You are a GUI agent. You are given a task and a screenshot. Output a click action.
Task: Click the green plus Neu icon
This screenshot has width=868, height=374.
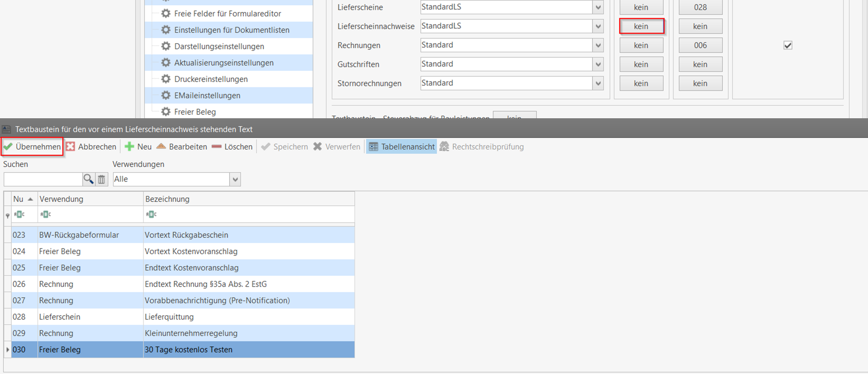click(x=129, y=146)
